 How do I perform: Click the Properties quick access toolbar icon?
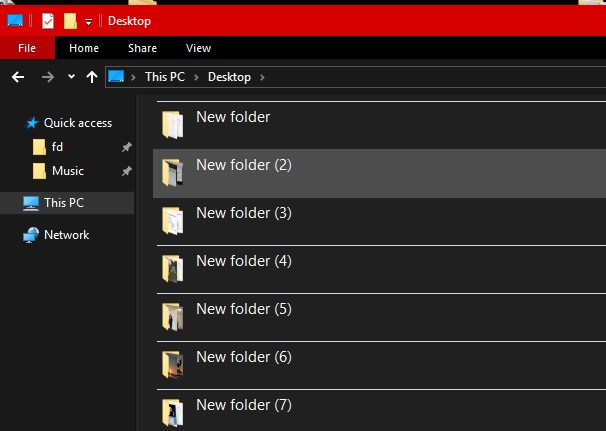click(48, 21)
